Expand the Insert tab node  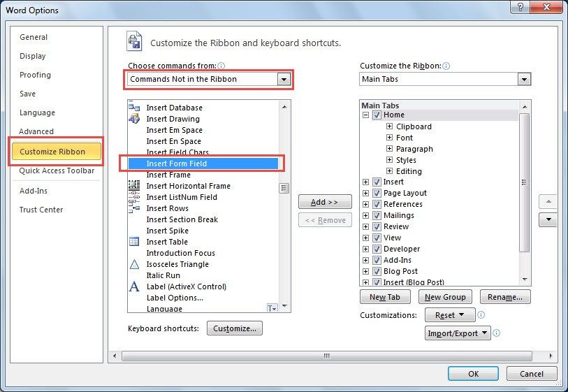(366, 182)
